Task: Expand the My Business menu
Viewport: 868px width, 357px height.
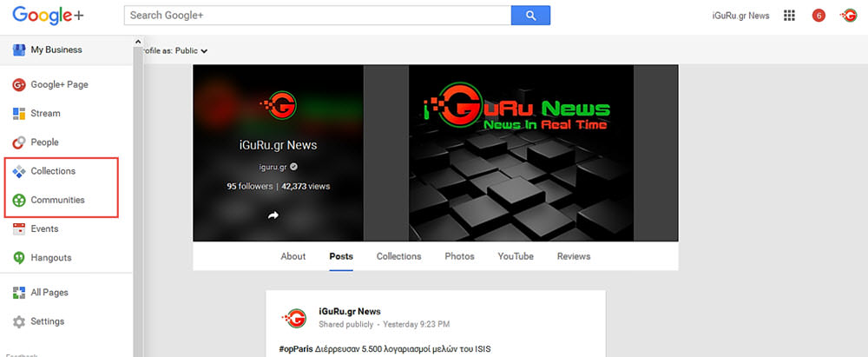Action: [x=56, y=50]
